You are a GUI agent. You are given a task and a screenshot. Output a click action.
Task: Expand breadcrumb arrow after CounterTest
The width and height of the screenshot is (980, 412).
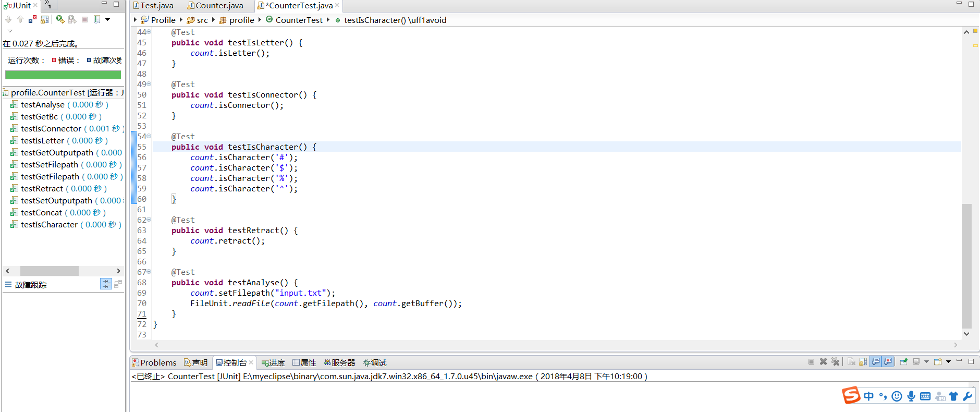(328, 20)
